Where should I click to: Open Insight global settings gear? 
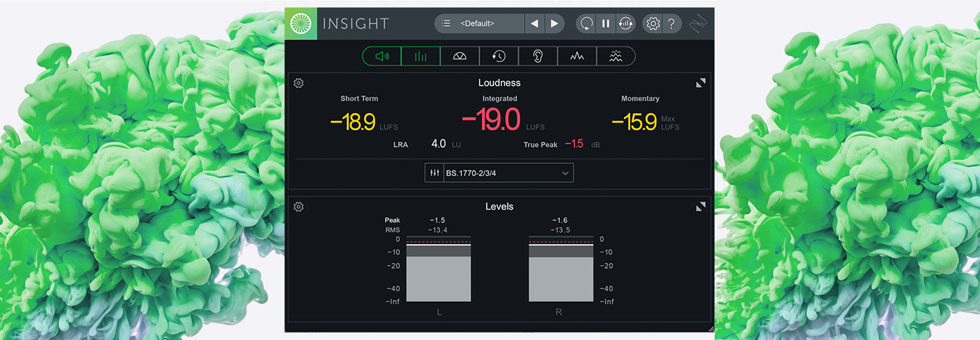point(653,24)
